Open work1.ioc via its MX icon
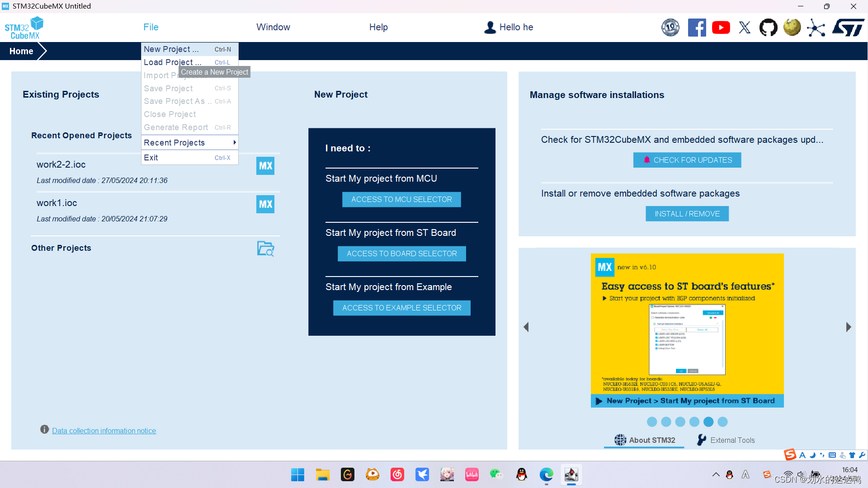This screenshot has width=868, height=488. (265, 204)
